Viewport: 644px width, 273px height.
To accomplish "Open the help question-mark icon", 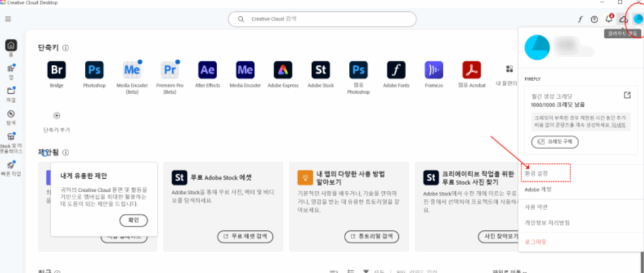I will pos(594,19).
